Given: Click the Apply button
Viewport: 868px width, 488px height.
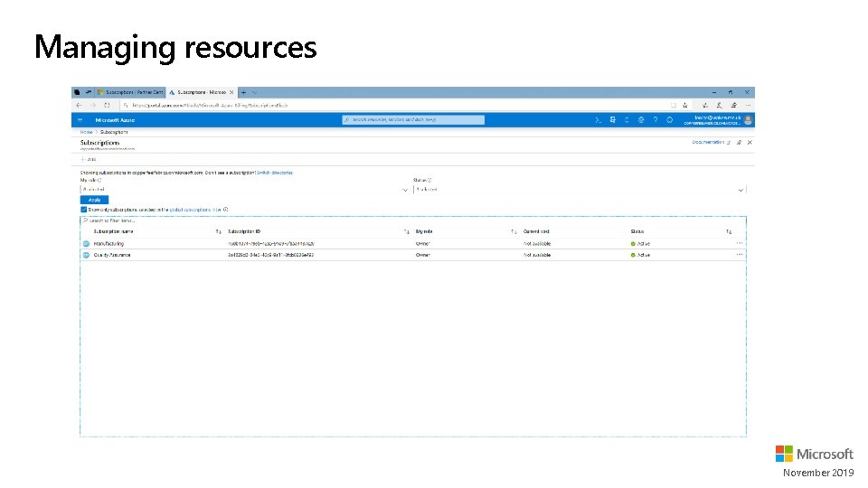Looking at the screenshot, I should pos(94,200).
